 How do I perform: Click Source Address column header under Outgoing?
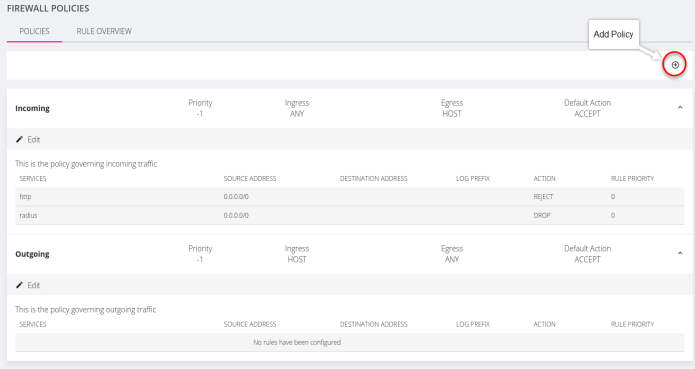[250, 324]
